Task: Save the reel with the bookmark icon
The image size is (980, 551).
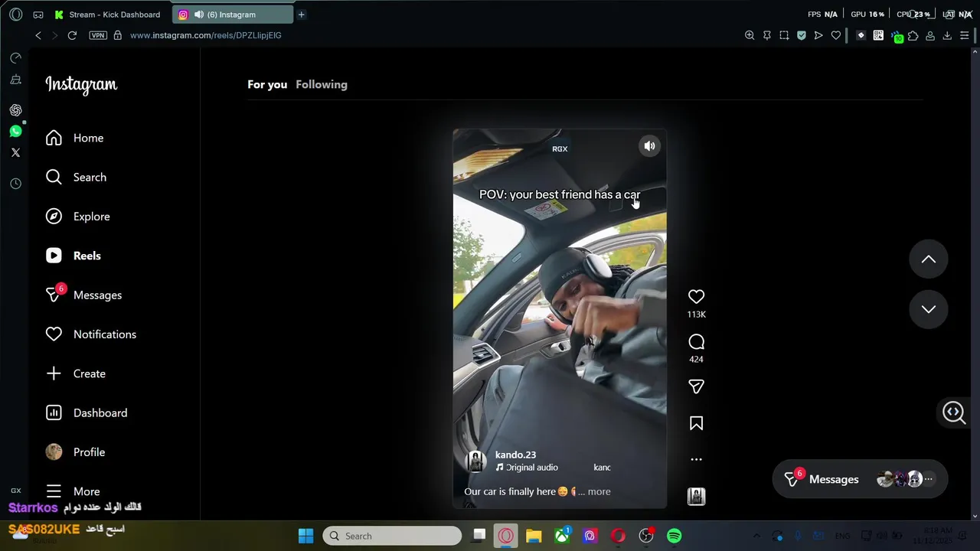Action: click(696, 423)
